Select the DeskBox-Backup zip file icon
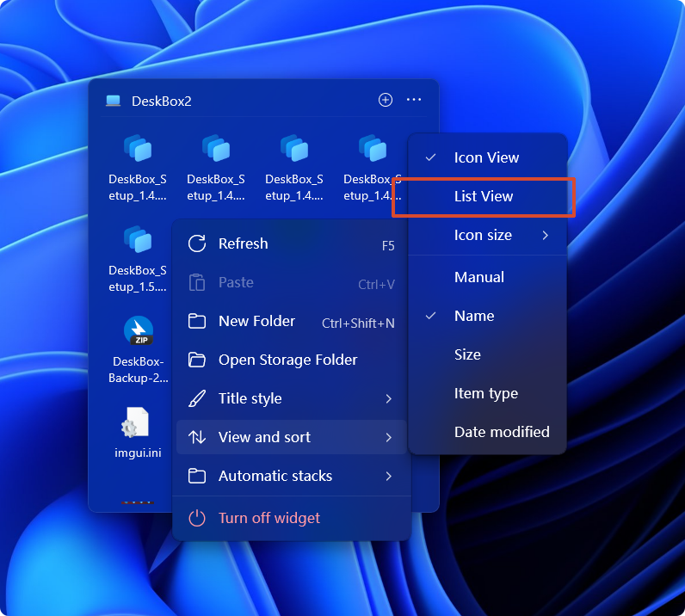Image resolution: width=685 pixels, height=616 pixels. (139, 330)
